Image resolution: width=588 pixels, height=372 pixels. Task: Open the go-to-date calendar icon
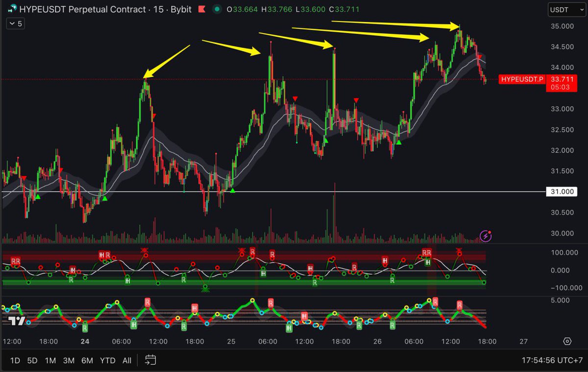tap(149, 360)
